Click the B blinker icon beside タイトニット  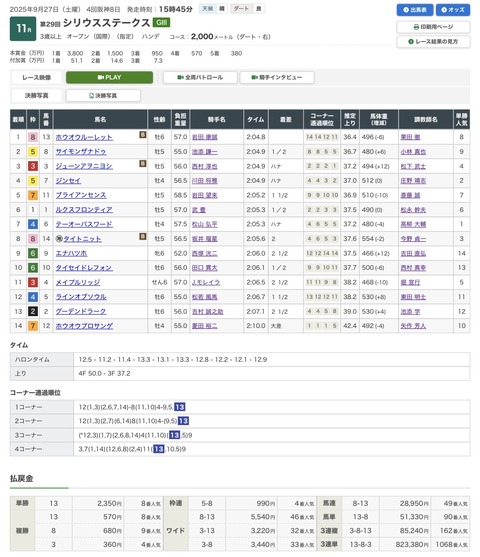(x=142, y=236)
